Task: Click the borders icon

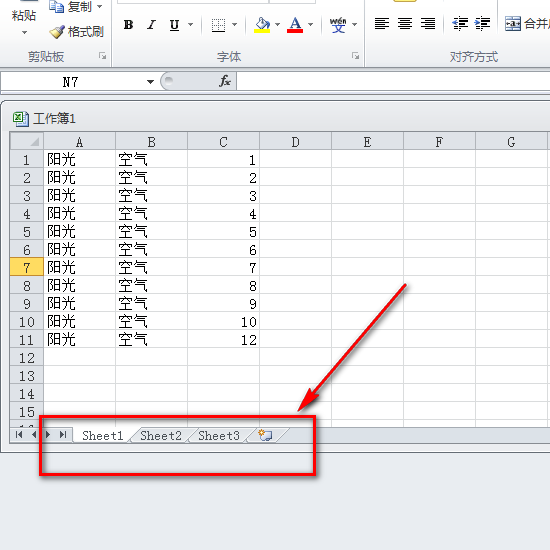Action: click(219, 25)
